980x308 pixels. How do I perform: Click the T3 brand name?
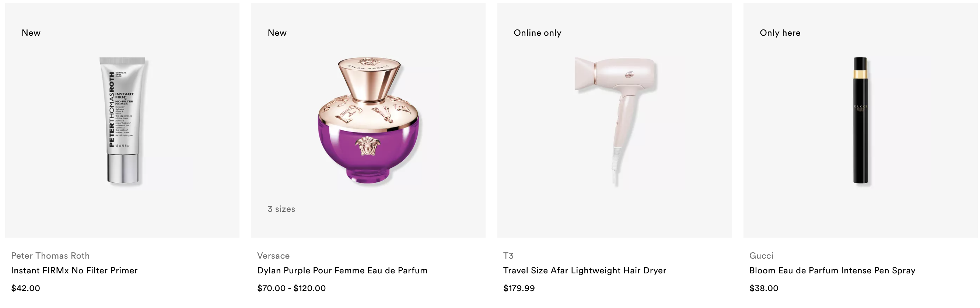[508, 256]
